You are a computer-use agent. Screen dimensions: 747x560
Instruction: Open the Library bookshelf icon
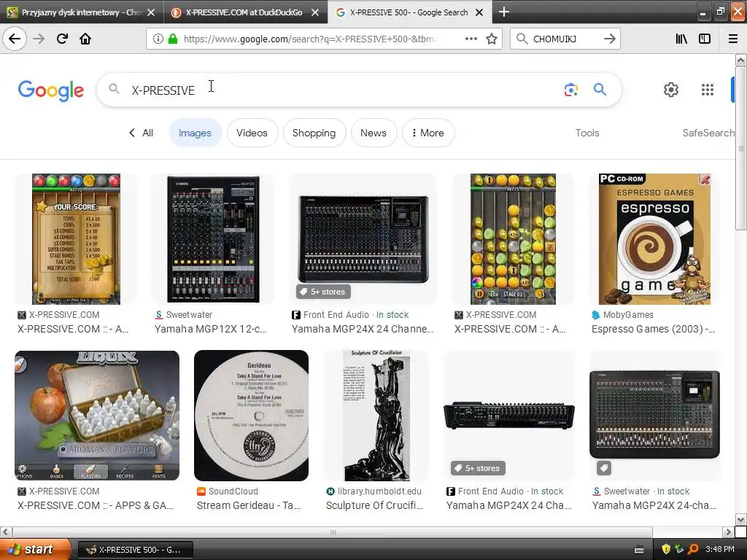pos(681,39)
